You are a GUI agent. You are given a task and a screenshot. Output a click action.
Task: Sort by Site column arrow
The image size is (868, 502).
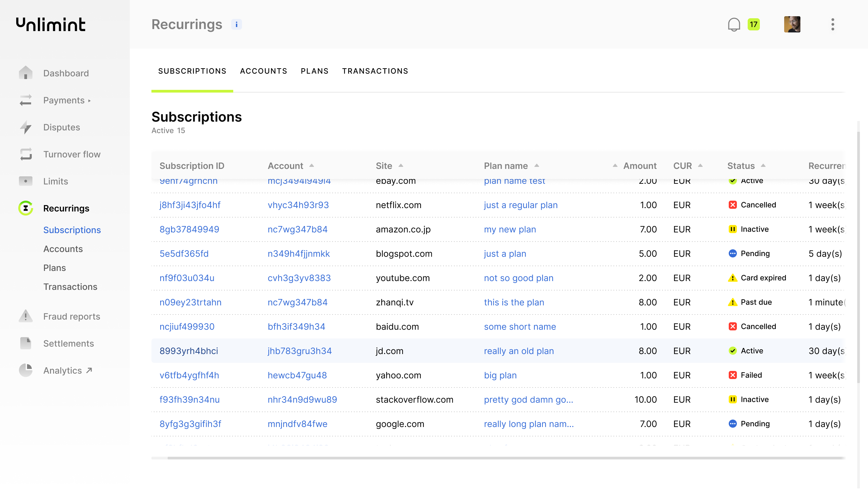(x=401, y=166)
